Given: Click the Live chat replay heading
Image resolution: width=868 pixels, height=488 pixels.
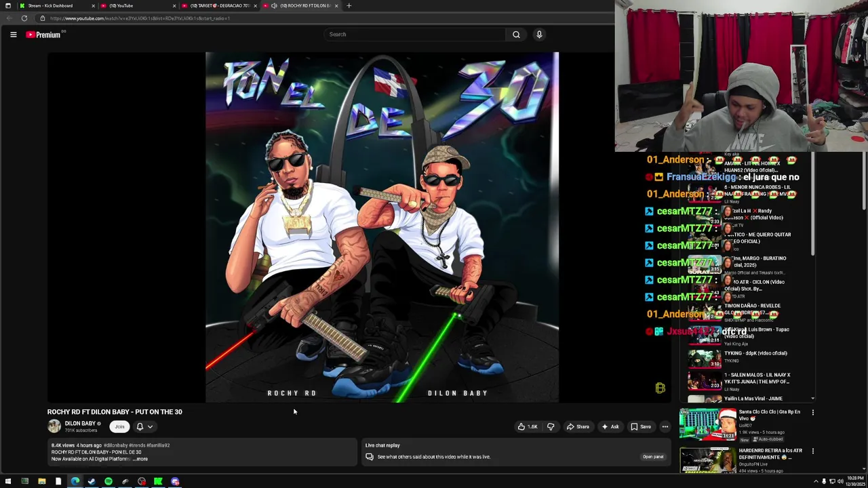Looking at the screenshot, I should coord(382,445).
